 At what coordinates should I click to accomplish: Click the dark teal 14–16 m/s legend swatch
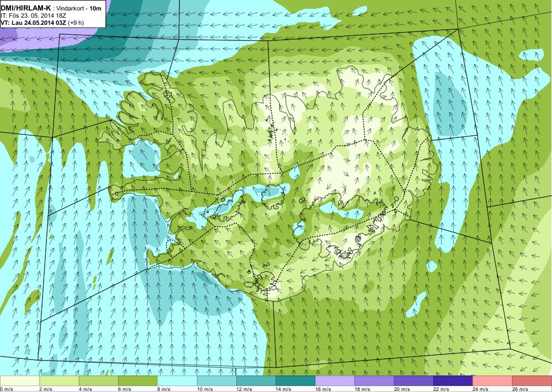(296, 381)
